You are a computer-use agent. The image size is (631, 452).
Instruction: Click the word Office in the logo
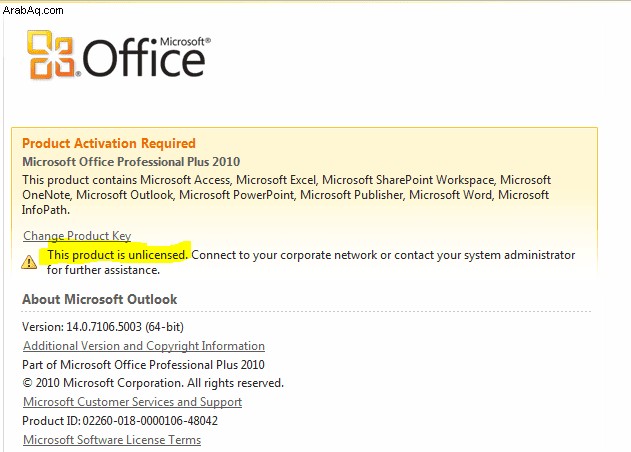pyautogui.click(x=143, y=58)
